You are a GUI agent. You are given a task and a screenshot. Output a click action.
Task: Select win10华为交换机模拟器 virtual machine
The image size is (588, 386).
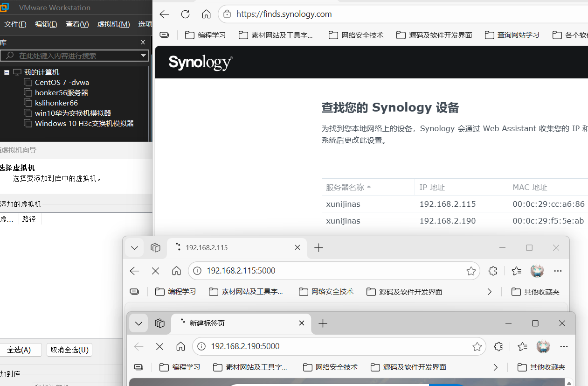tap(73, 113)
